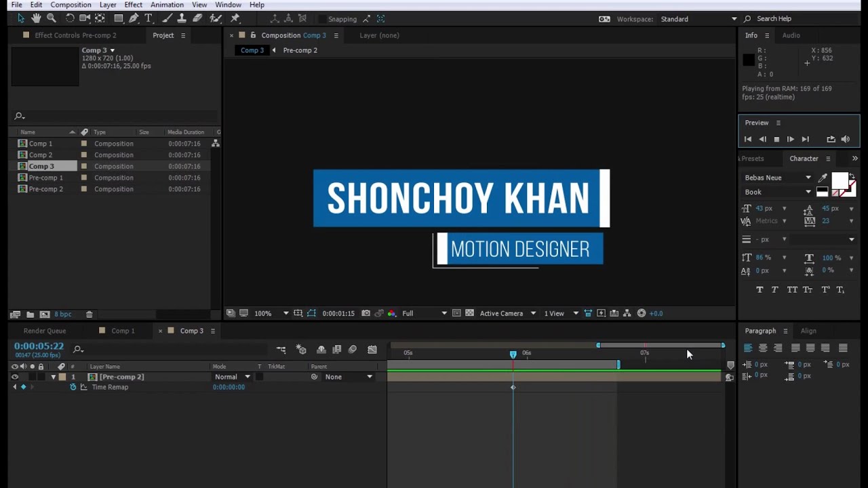Click the timeline current time 0:00:05:22

coord(39,346)
